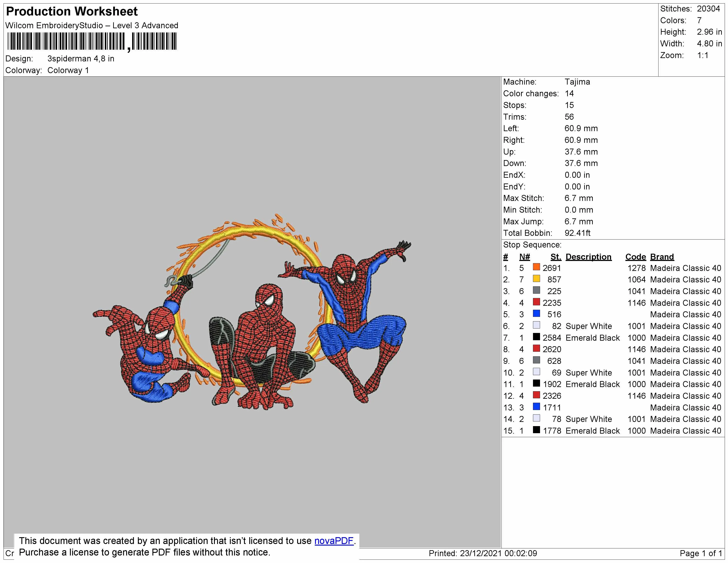
Task: Click the "St." column header
Action: pos(556,257)
